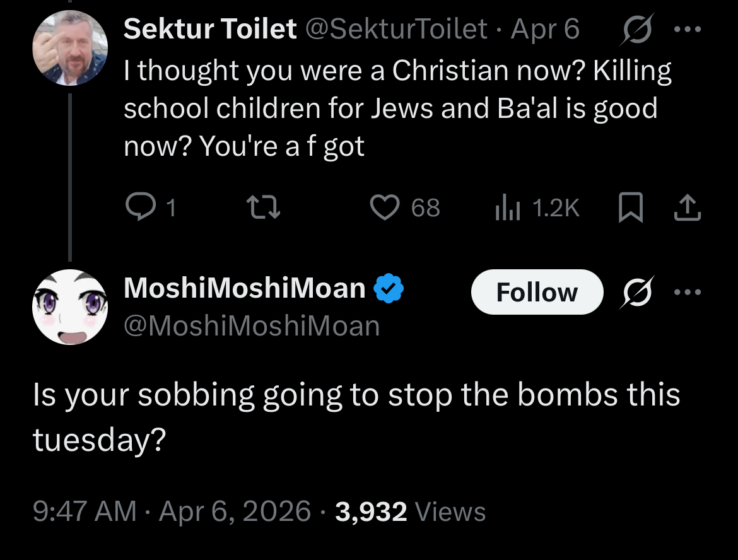
Task: Open MoshiMoshiMoan's anime avatar
Action: 70,307
